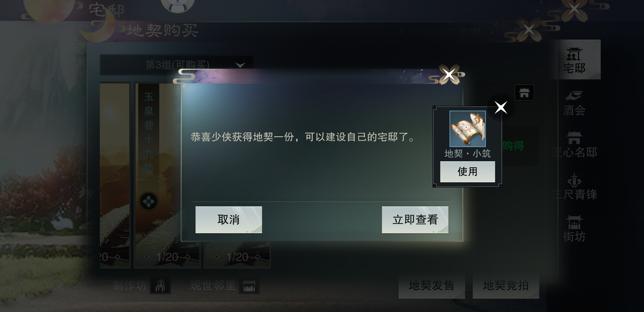The image size is (644, 312).
Task: Expand the 第3组(可购买) dropdown
Action: click(177, 65)
